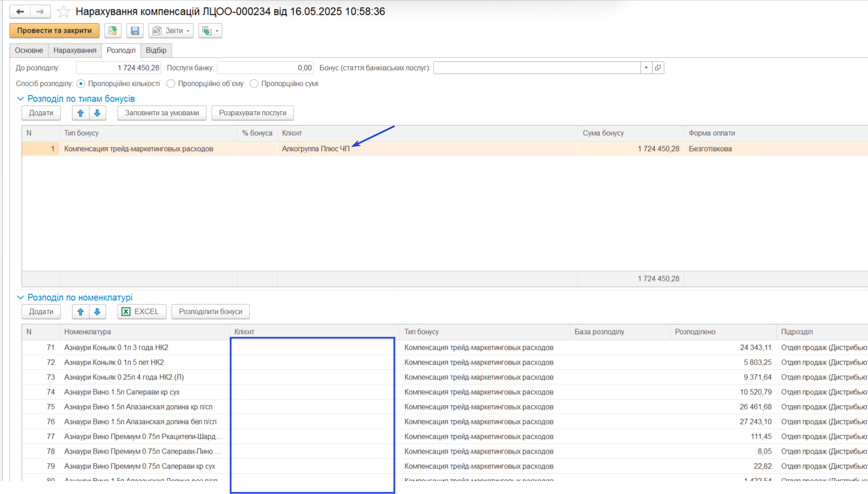The image size is (868, 494).
Task: Click the Тип бонусу column header in upper table
Action: point(149,133)
